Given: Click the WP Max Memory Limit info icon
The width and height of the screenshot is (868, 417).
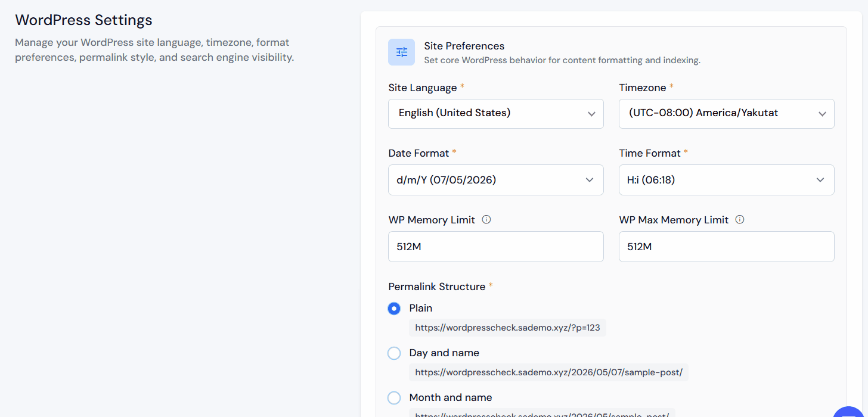Looking at the screenshot, I should [x=740, y=219].
